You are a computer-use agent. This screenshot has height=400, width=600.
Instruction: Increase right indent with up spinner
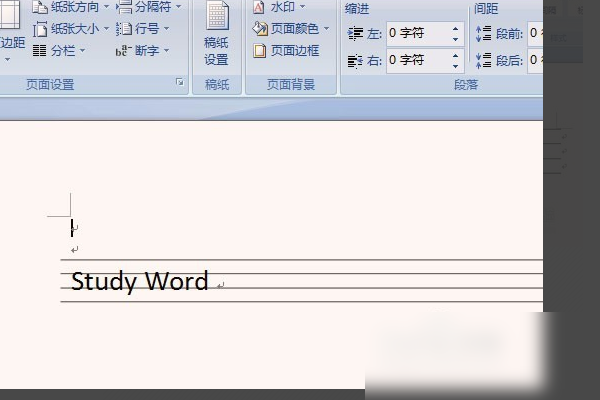point(455,56)
